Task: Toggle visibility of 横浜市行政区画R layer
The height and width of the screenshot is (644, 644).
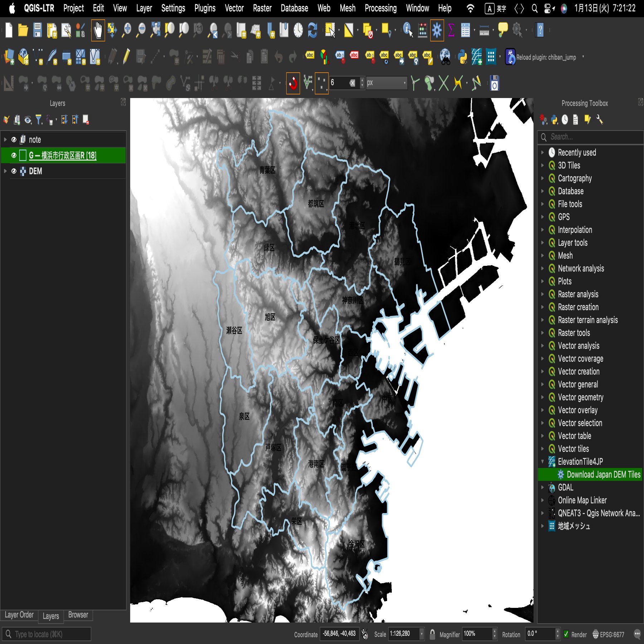Action: click(14, 155)
